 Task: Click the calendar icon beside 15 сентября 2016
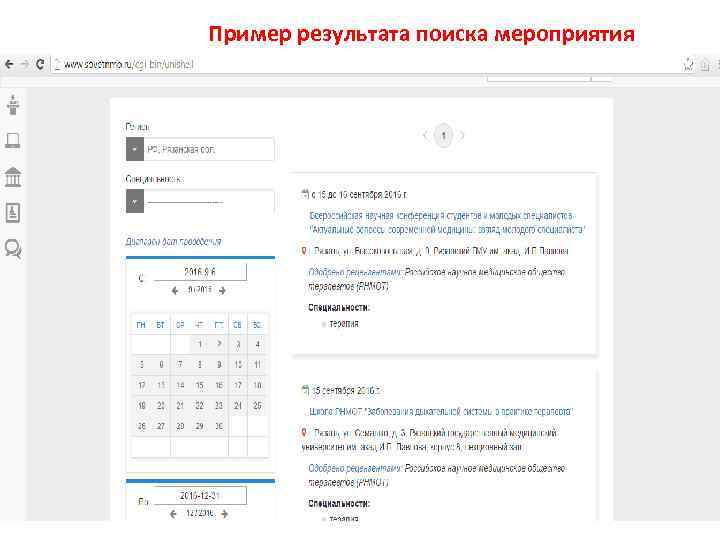tap(305, 390)
